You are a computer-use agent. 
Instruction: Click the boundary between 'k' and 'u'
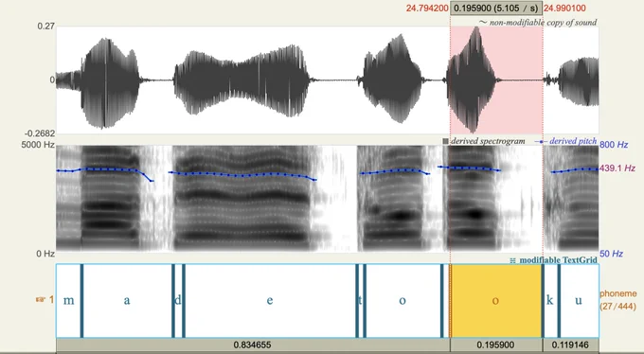[559, 301]
